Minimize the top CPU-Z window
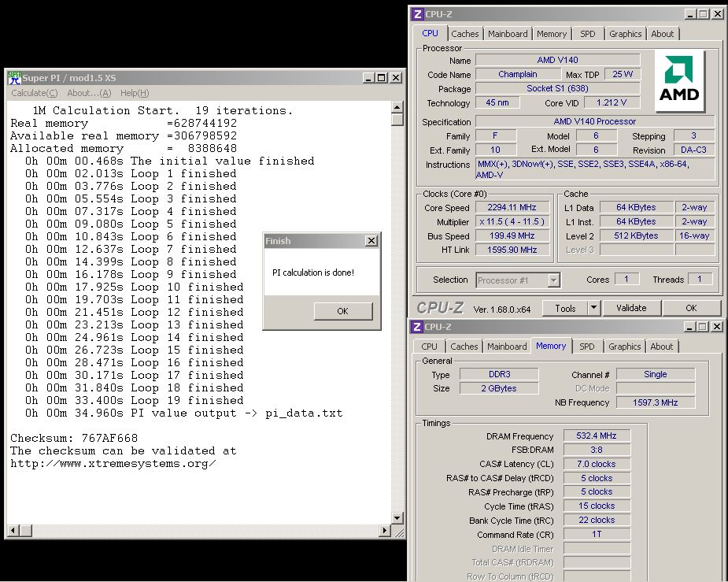 pyautogui.click(x=690, y=14)
